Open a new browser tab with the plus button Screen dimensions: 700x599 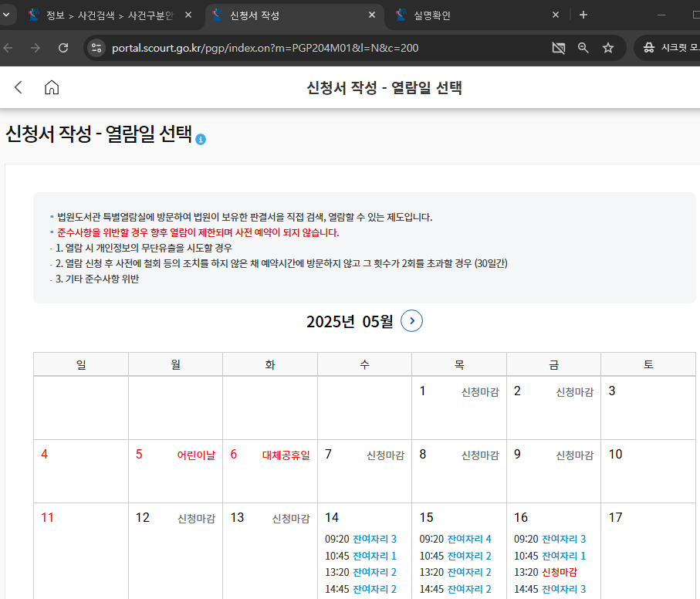pyautogui.click(x=583, y=14)
